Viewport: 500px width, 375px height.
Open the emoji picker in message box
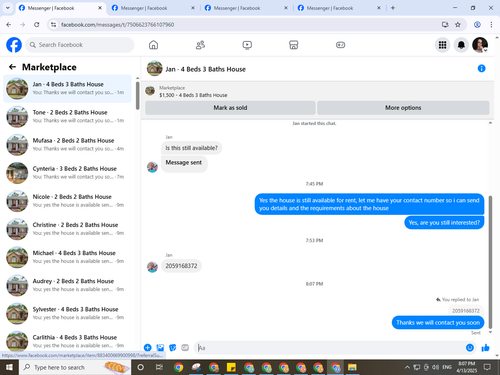(x=470, y=348)
